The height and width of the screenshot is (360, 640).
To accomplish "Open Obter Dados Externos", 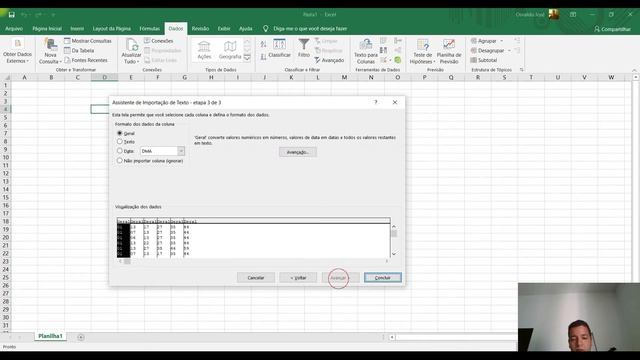I will coord(17,51).
